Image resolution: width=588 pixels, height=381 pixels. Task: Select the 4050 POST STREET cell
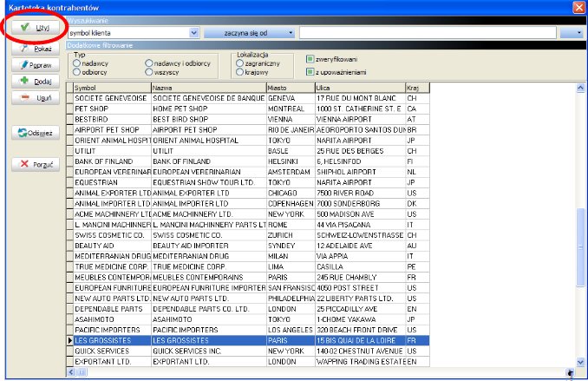361,288
